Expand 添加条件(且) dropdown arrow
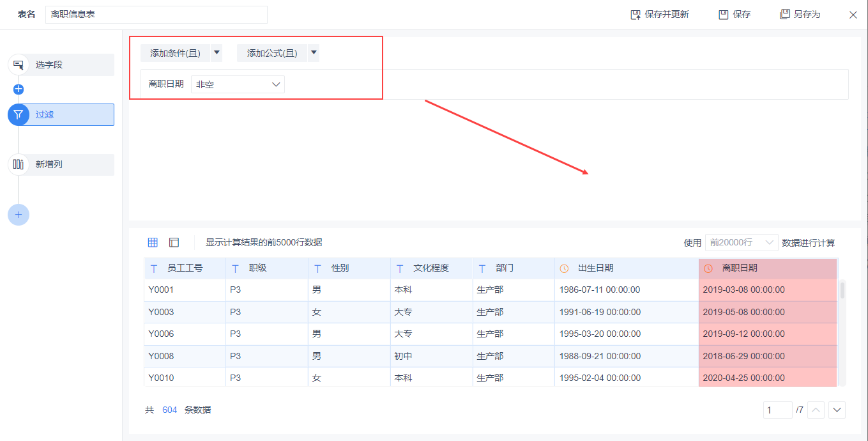868x441 pixels. point(217,53)
